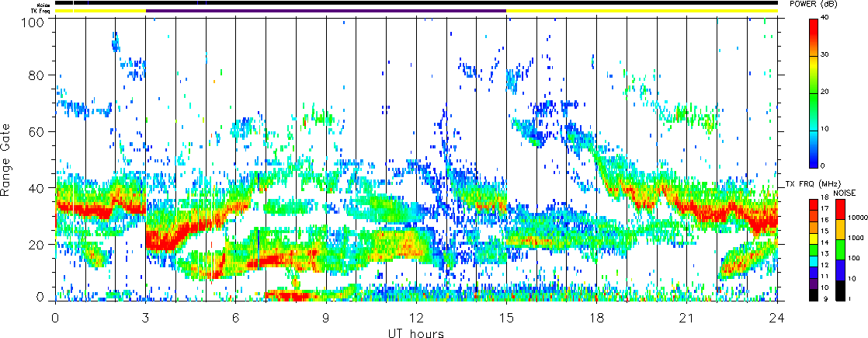Click the NOISE color scale bar
This screenshot has width=868, height=338.
(x=839, y=249)
